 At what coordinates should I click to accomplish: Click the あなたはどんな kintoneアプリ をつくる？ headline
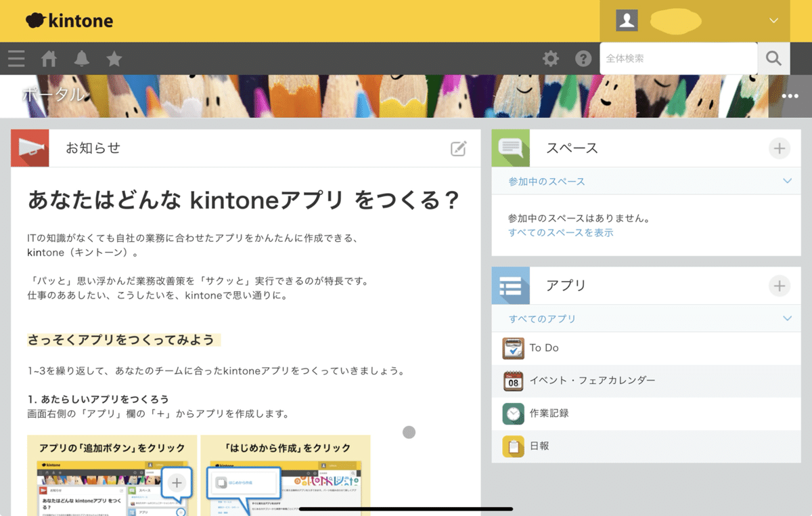click(x=244, y=200)
